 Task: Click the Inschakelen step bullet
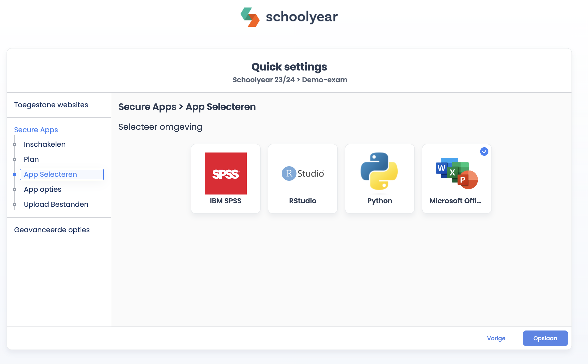pyautogui.click(x=15, y=144)
